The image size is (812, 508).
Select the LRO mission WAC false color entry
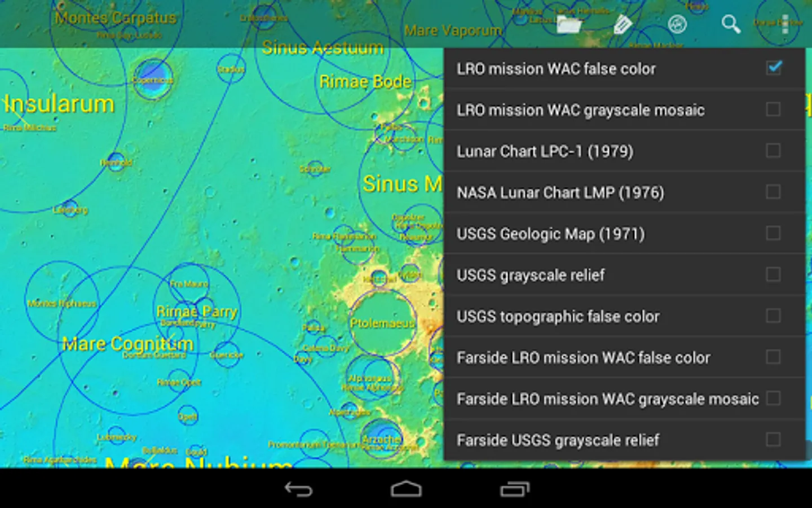[625, 68]
